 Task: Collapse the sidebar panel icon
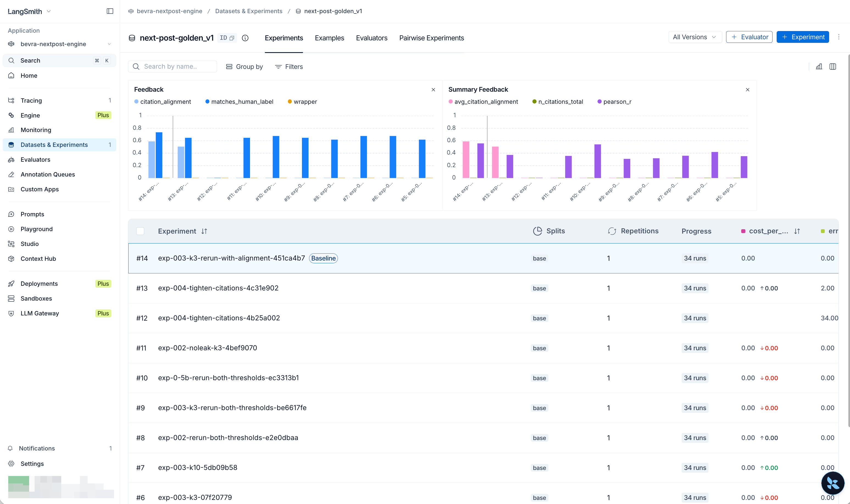click(110, 11)
